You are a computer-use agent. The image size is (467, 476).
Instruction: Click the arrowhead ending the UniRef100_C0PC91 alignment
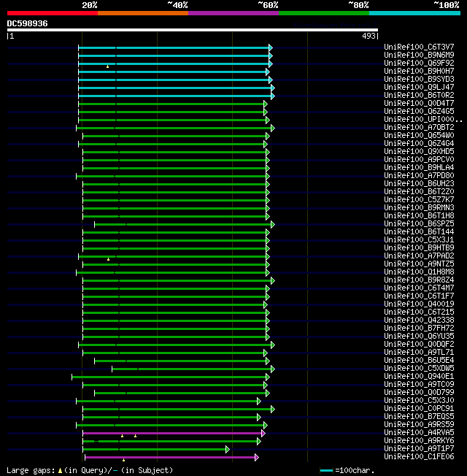tap(273, 410)
